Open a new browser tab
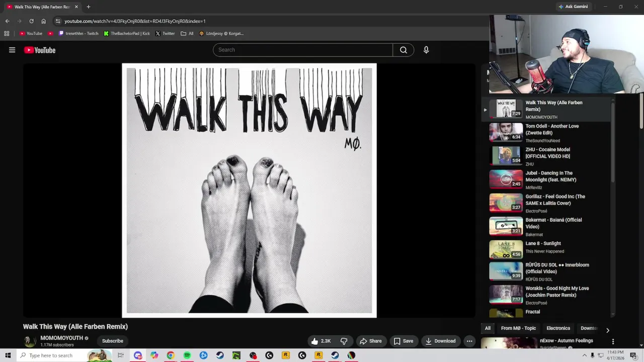Viewport: 644px width, 362px height. (x=88, y=7)
